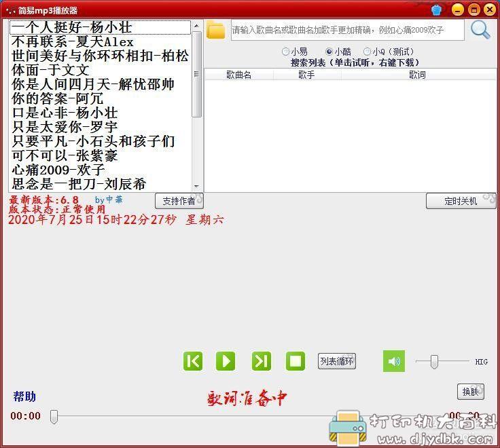Click the by中等 author text

click(109, 200)
